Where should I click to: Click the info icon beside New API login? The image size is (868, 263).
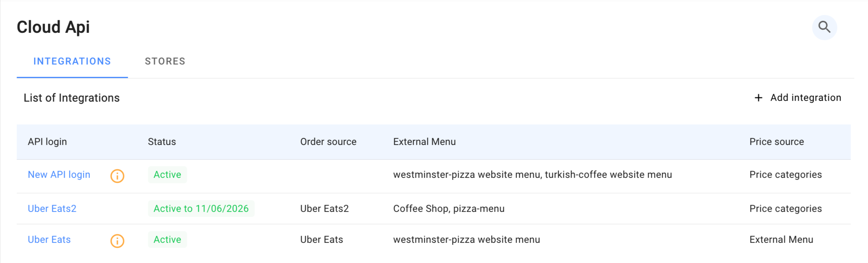coord(117,176)
